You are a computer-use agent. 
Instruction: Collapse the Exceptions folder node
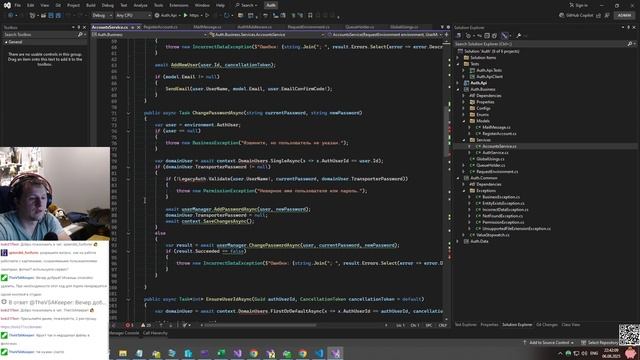[x=464, y=191]
